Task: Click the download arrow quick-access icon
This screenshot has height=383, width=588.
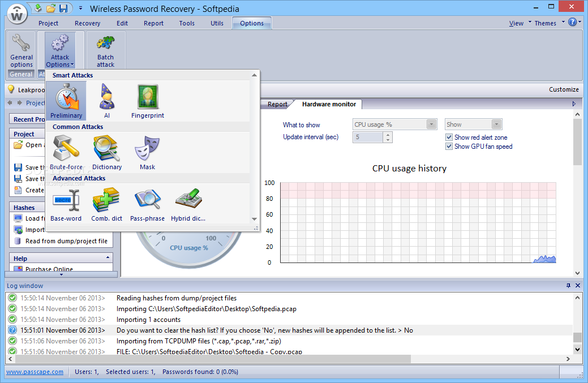Action: [x=37, y=8]
